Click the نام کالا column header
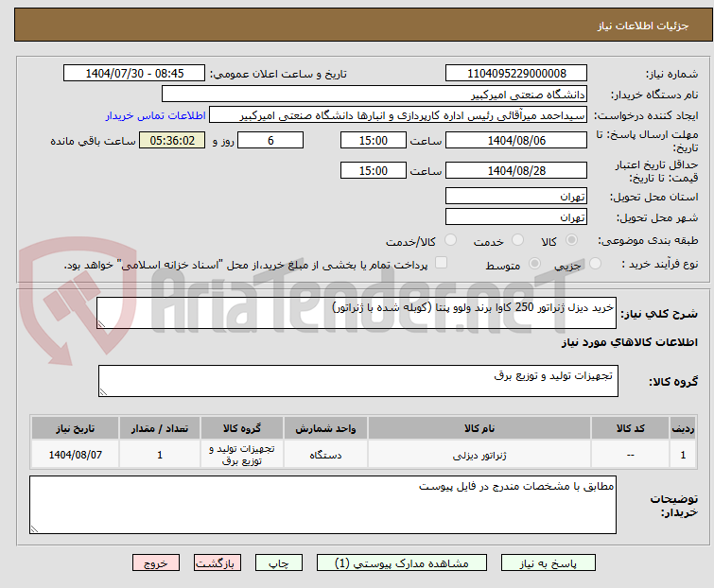This screenshot has height=588, width=714. [479, 428]
